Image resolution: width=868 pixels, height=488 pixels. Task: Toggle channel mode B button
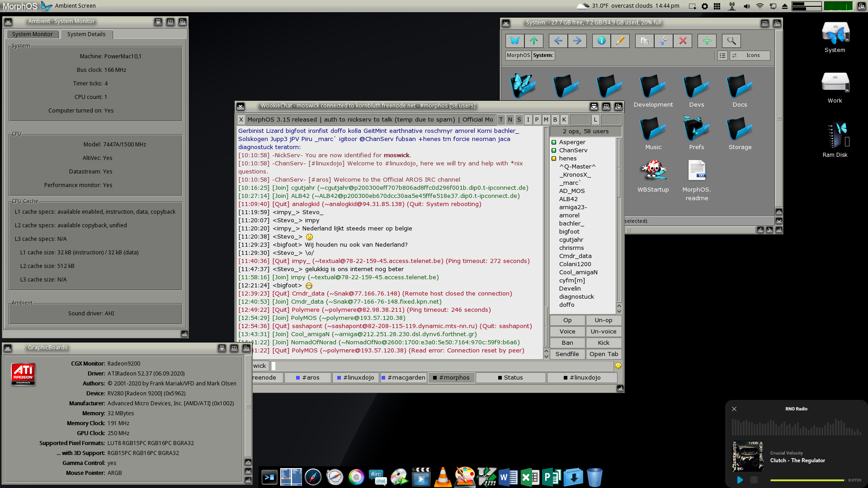tap(555, 120)
